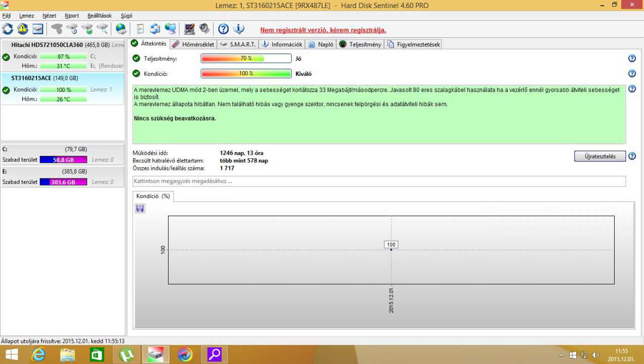Open the Lemez menu
The height and width of the screenshot is (364, 644).
(x=26, y=16)
